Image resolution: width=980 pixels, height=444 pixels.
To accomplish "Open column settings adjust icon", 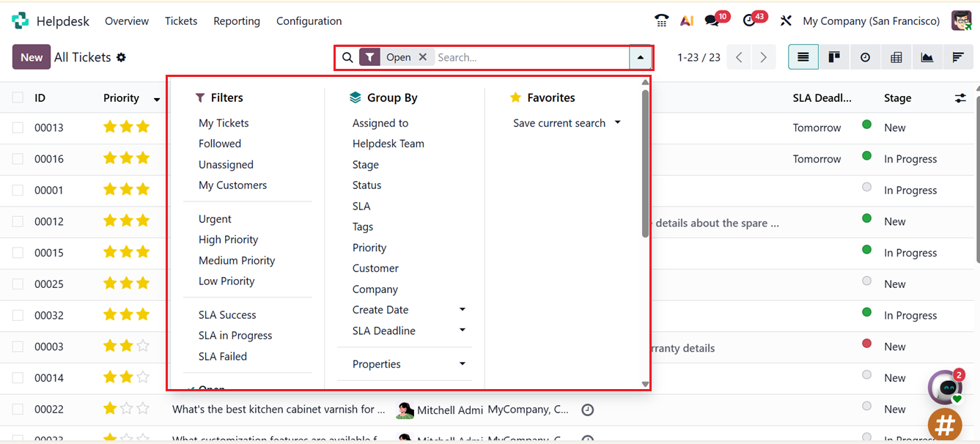I will [960, 97].
